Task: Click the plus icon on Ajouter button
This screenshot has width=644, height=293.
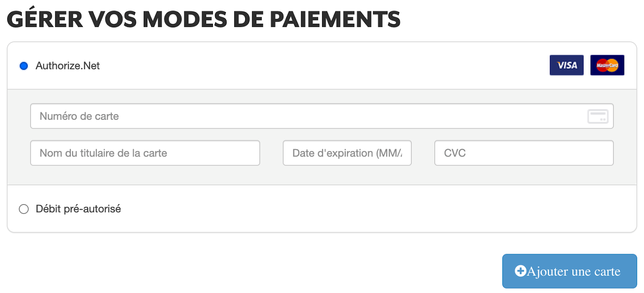Action: click(x=520, y=271)
